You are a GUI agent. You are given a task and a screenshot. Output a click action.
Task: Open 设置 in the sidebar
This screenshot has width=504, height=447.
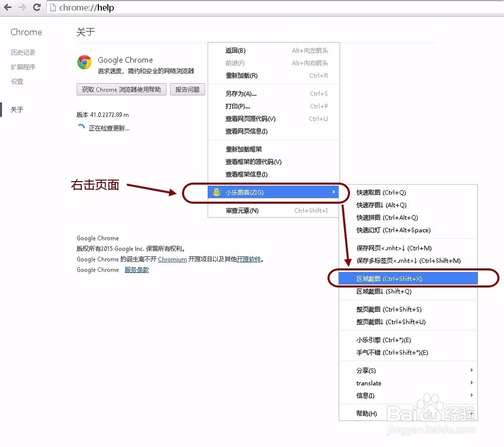click(17, 81)
